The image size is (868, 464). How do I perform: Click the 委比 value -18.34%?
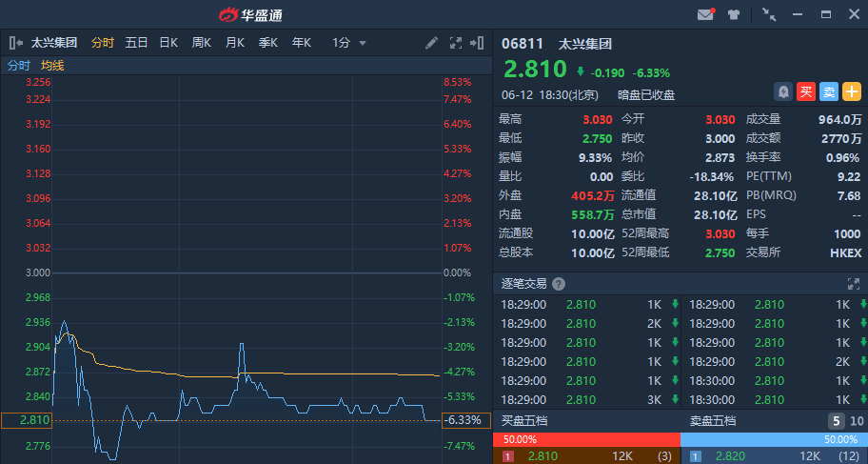click(x=711, y=177)
